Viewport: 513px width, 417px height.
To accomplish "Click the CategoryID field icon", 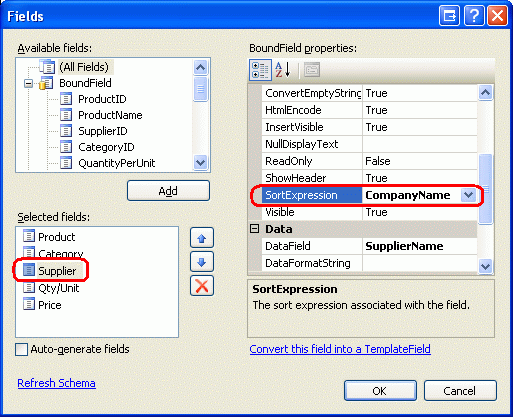I will tap(66, 147).
